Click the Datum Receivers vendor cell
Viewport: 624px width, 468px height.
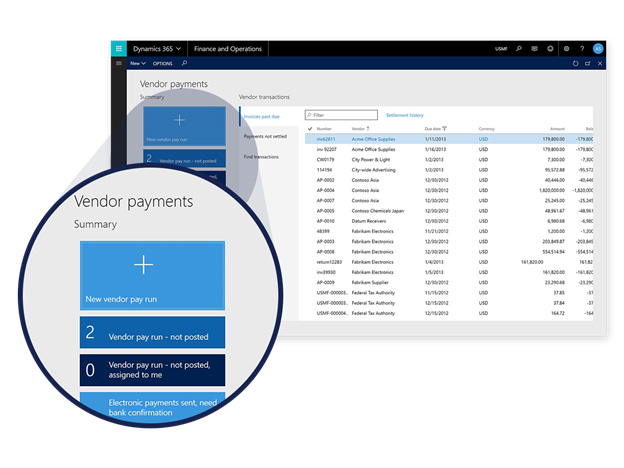369,221
